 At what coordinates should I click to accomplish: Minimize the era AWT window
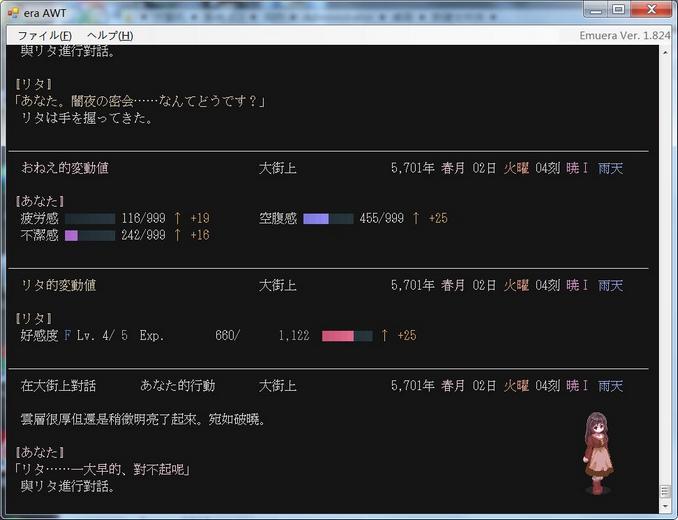click(x=595, y=10)
